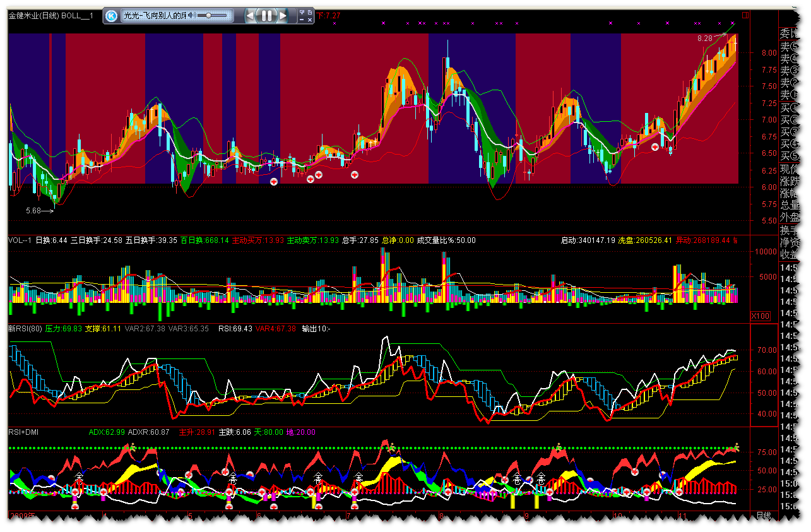Click the 5.68 low price label
The width and height of the screenshot is (811, 532).
tap(33, 211)
